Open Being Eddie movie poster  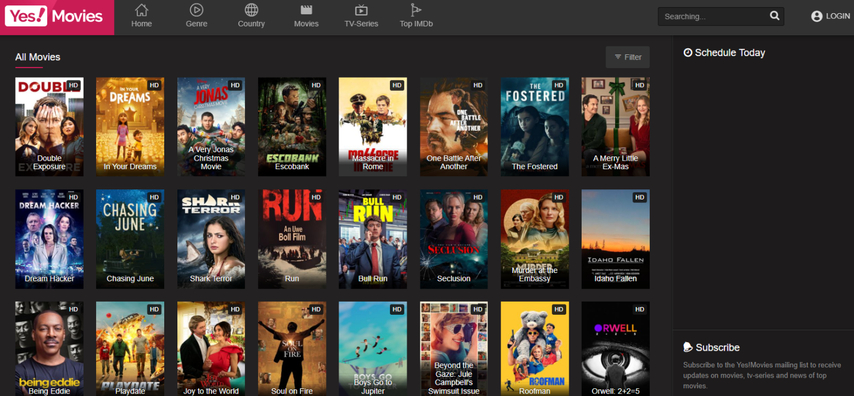(49, 349)
